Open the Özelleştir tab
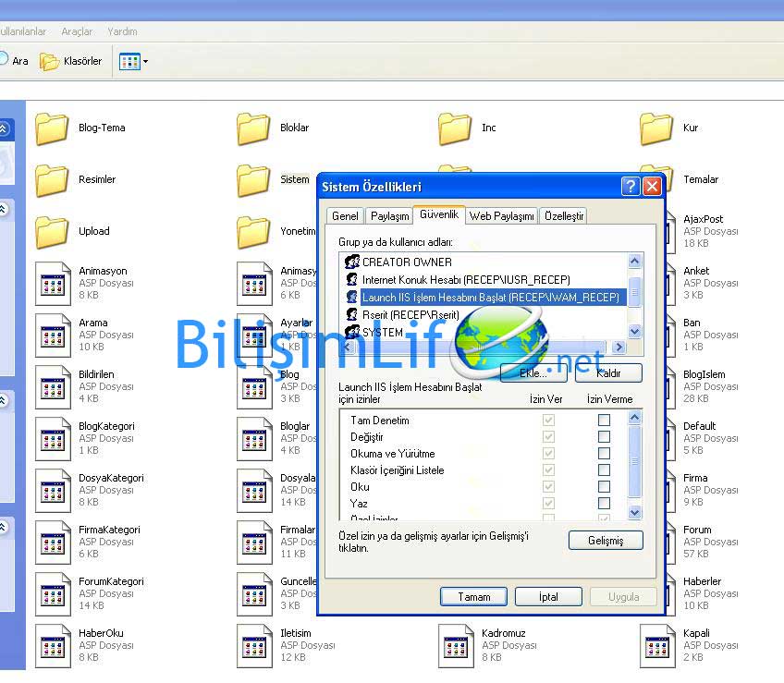Viewport: 784px width, 683px height. pyautogui.click(x=564, y=216)
